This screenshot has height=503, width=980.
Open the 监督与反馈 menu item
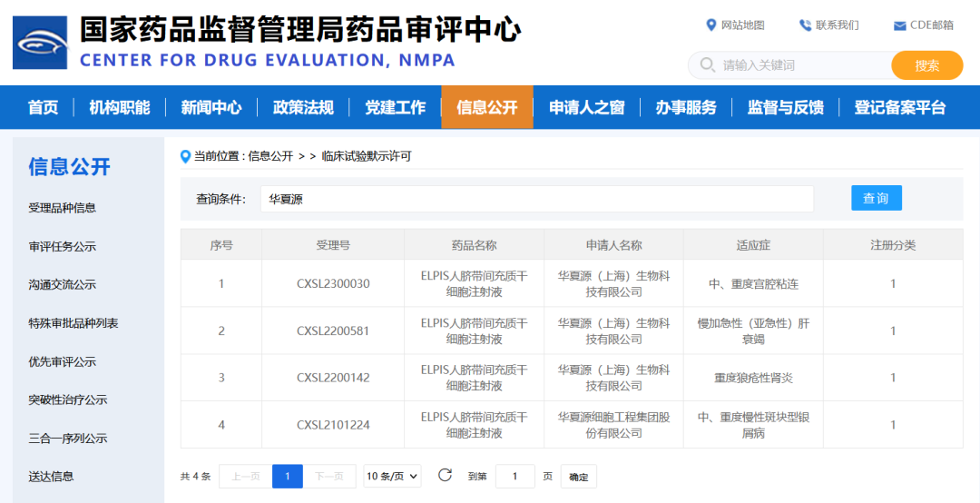tap(785, 107)
